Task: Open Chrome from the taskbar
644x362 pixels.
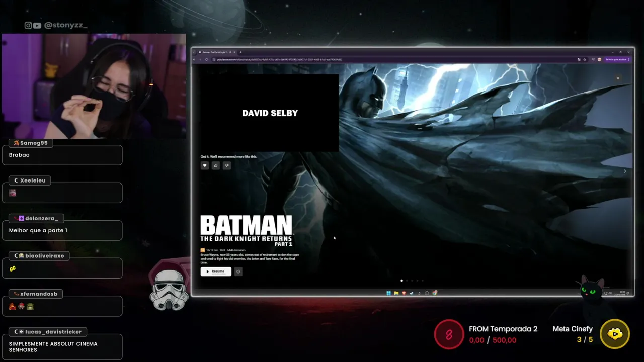Action: click(x=435, y=293)
